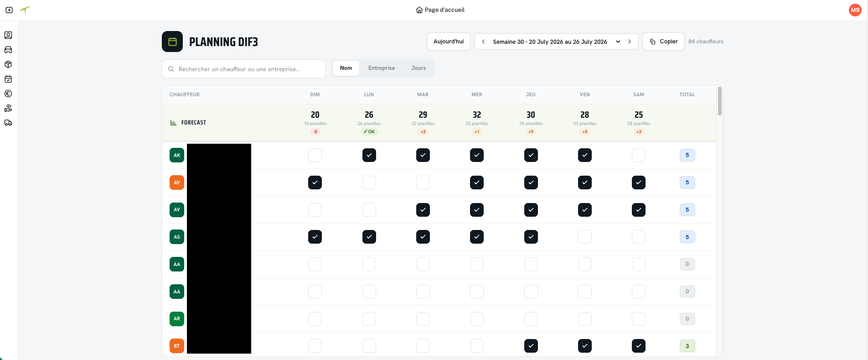Uncheck Thursday for driver BT
Screen dimensions: 868x360
[531, 346]
